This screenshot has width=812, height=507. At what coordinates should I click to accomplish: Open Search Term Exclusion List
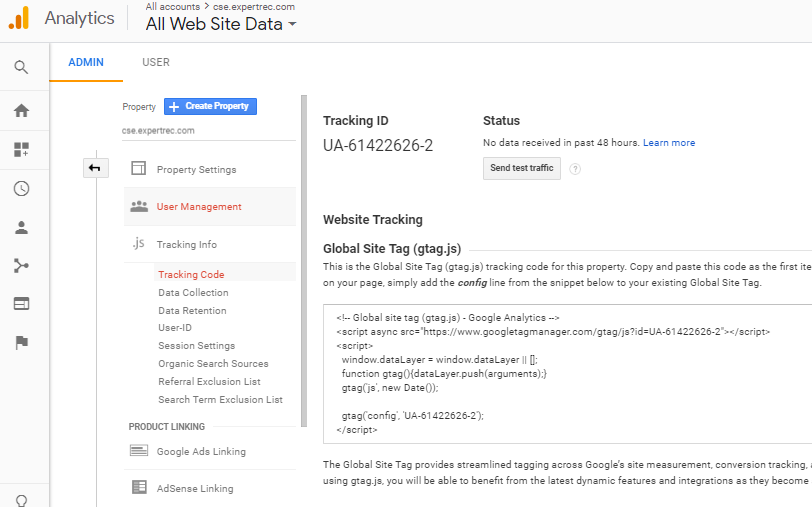click(x=221, y=400)
